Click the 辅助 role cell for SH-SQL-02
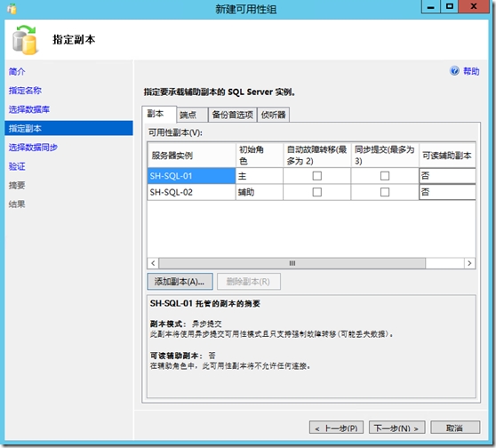The width and height of the screenshot is (496, 448). coord(260,192)
